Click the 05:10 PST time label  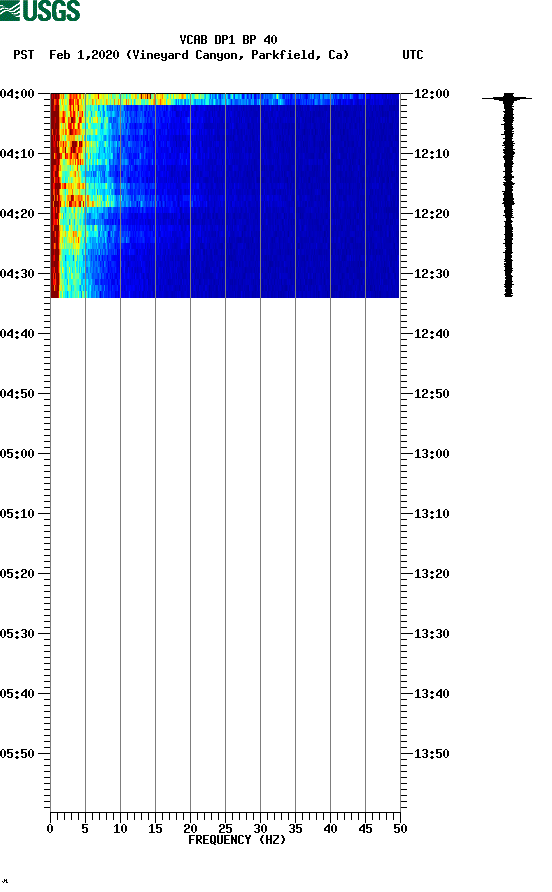click(x=17, y=514)
